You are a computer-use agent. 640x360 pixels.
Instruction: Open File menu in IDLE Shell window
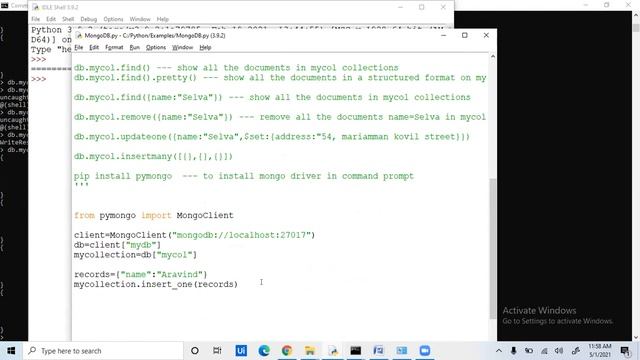(36, 19)
